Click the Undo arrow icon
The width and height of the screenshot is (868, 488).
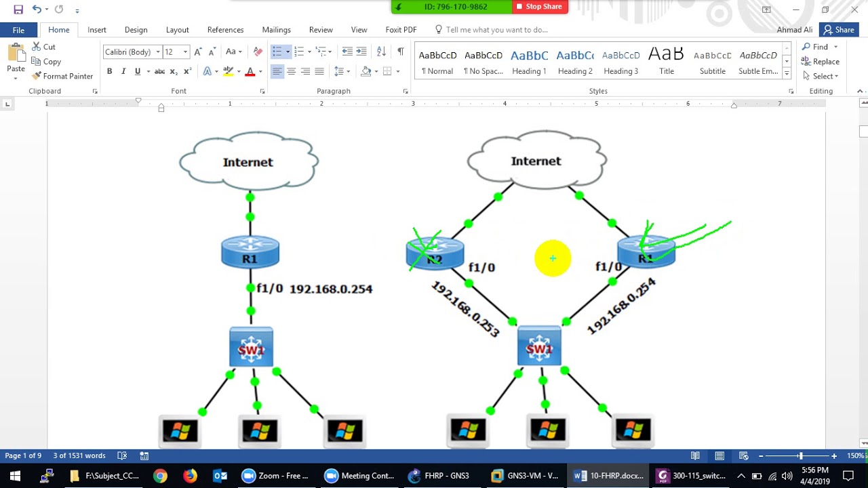[x=37, y=9]
